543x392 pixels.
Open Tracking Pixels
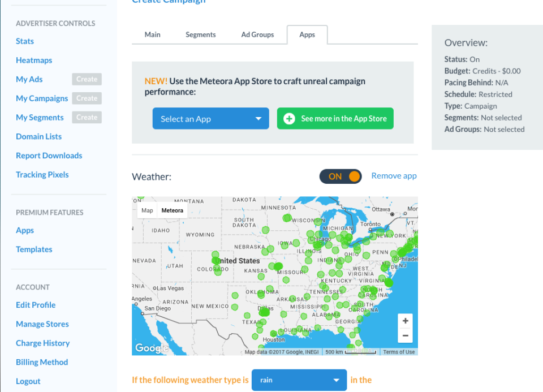coord(42,175)
